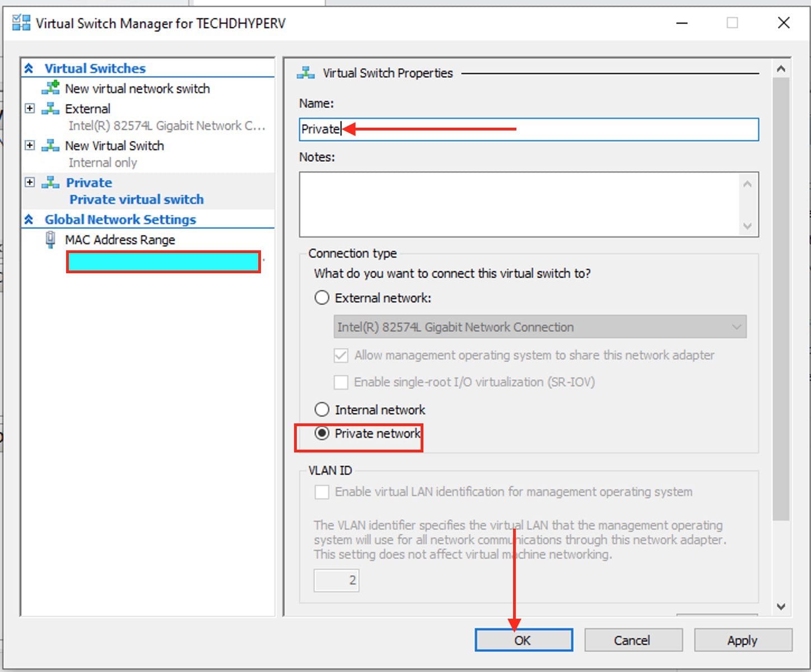
Task: Select the External network radio button
Action: pyautogui.click(x=321, y=298)
